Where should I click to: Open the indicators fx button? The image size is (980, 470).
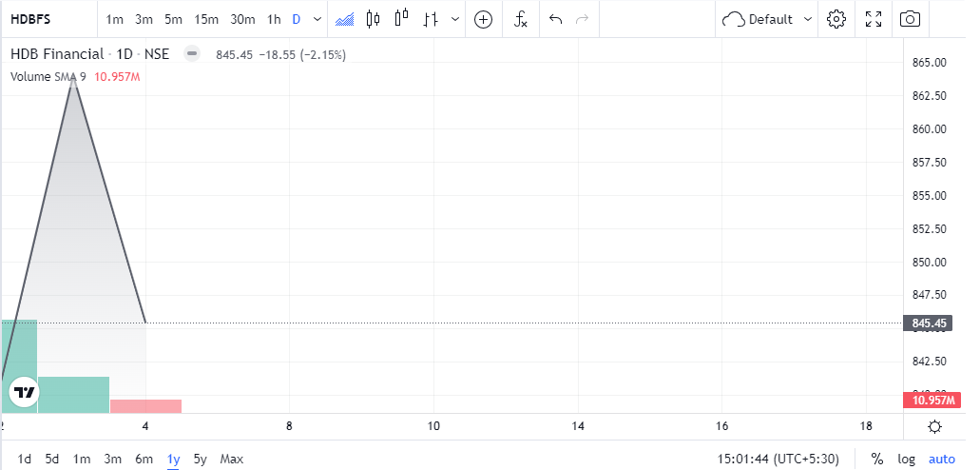pos(520,19)
